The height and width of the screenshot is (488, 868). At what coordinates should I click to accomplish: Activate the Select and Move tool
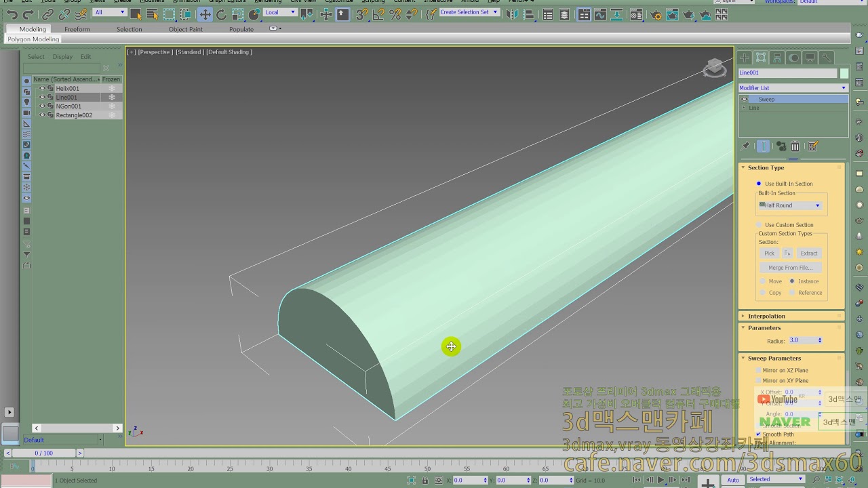tap(205, 14)
